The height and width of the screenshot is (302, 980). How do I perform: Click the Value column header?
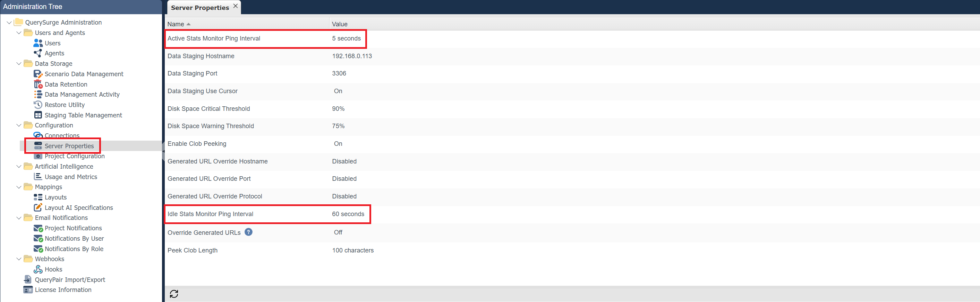click(340, 24)
